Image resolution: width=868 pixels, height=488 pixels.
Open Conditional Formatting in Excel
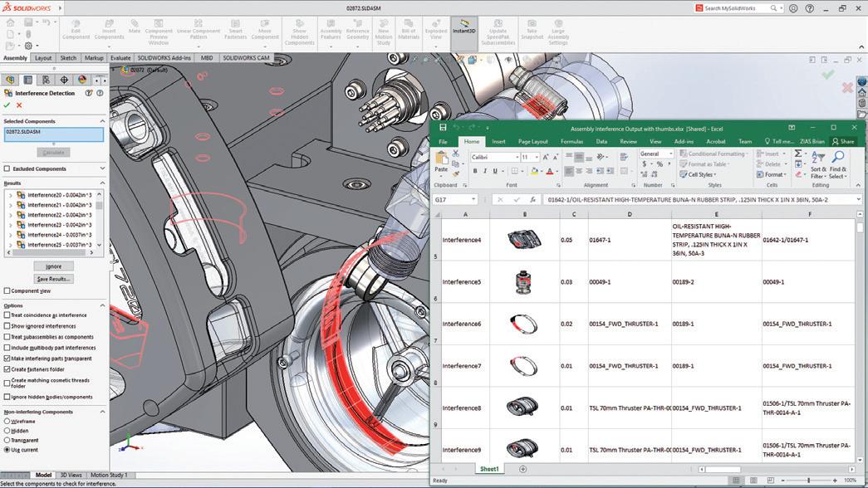(714, 154)
